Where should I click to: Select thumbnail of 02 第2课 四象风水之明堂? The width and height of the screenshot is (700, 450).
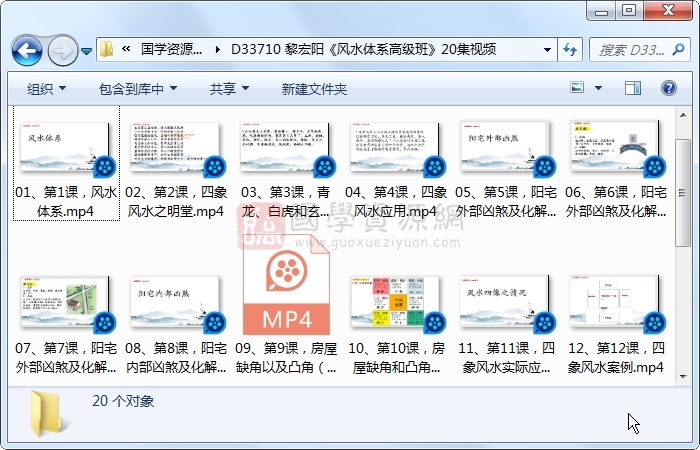tap(175, 146)
